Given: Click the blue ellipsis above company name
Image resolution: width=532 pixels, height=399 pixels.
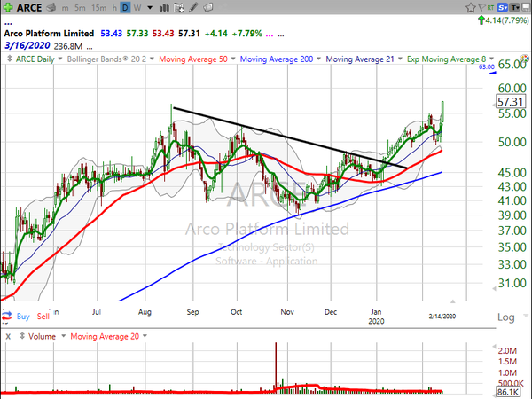Looking at the screenshot, I should click(9, 24).
